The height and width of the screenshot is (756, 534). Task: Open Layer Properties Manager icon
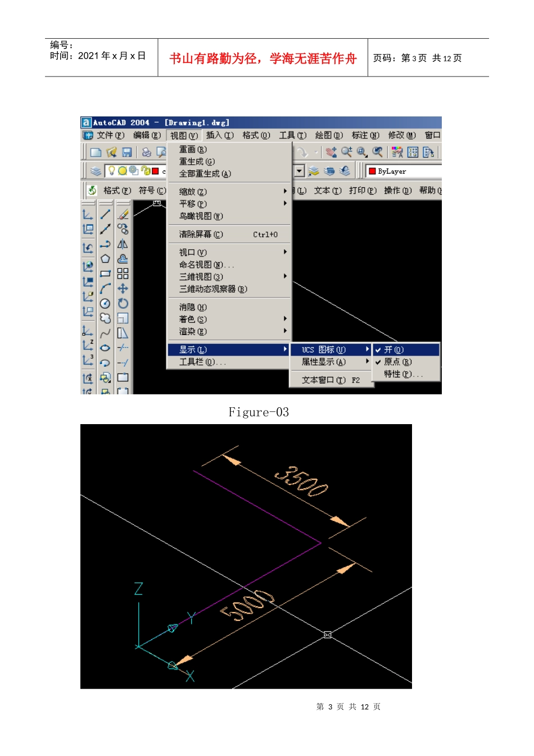[x=96, y=171]
